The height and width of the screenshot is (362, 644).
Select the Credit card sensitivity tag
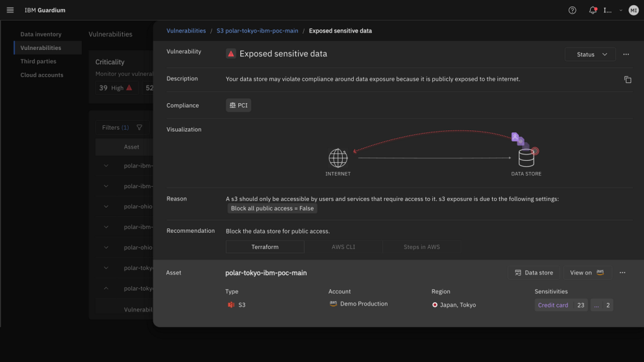click(561, 305)
